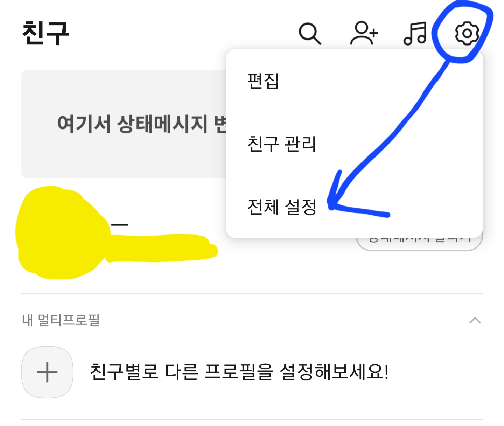Viewport: 504px width, 426px height.
Task: Tap the 친구 page title
Action: click(46, 33)
